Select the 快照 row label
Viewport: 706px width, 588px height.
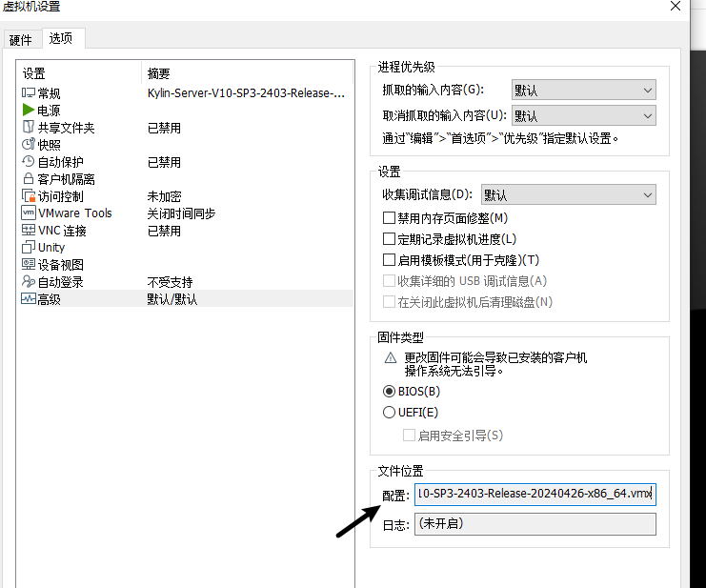[50, 145]
